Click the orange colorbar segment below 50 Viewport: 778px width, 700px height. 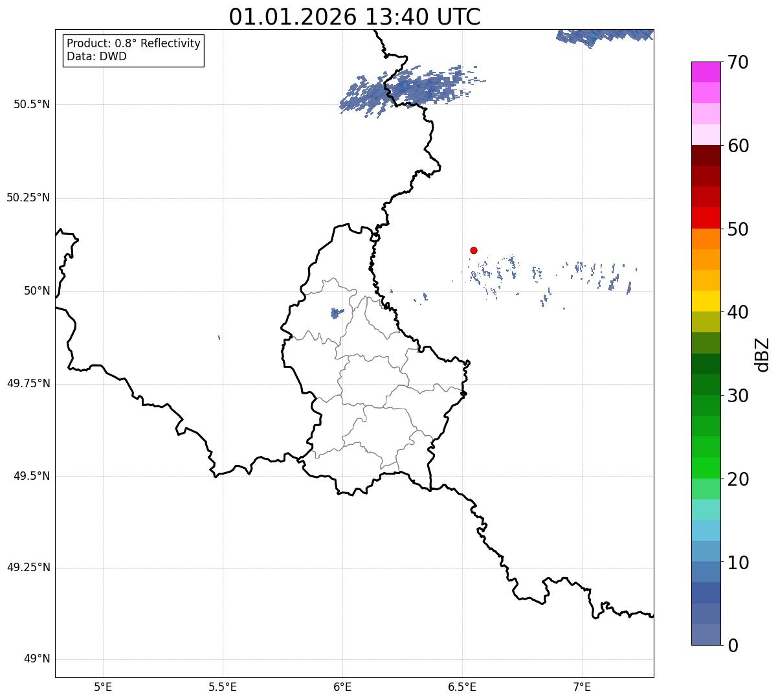click(706, 239)
